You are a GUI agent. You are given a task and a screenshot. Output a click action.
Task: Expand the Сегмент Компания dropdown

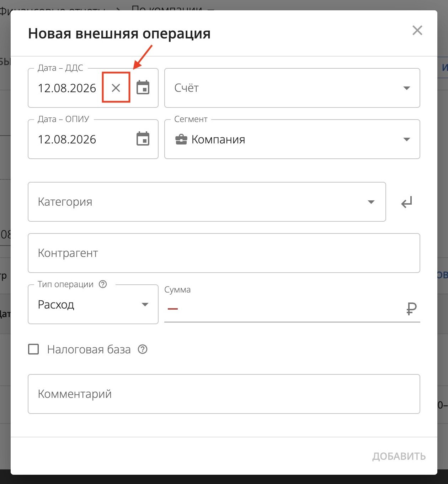click(x=292, y=139)
